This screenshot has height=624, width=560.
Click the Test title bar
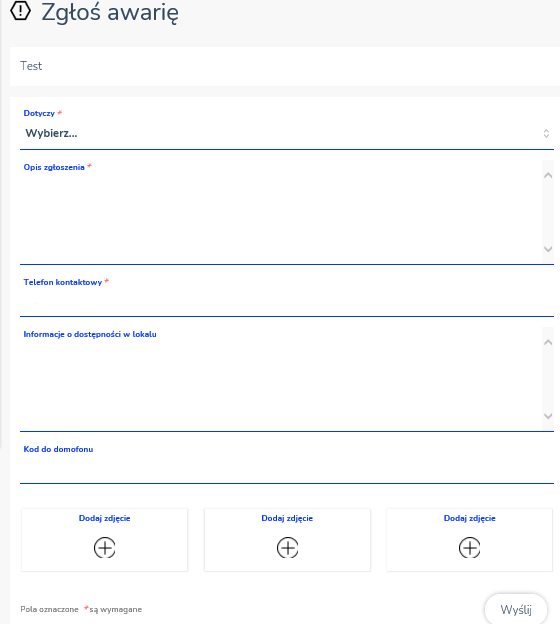[285, 66]
